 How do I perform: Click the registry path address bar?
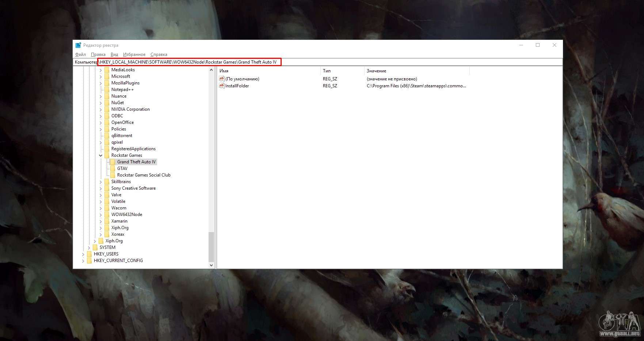[x=318, y=62]
